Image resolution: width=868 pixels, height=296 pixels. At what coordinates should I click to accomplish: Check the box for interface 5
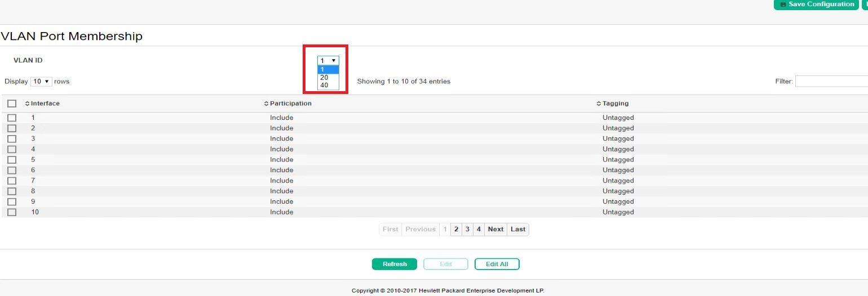[12, 160]
